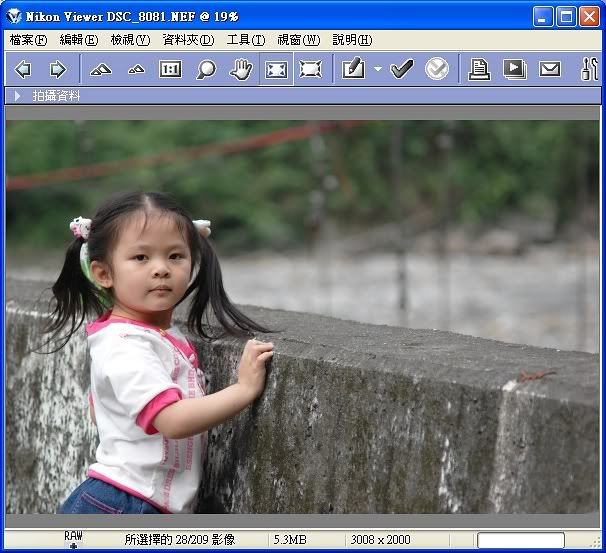Click the RAW indicator in status bar
This screenshot has width=606, height=553.
pos(73,539)
